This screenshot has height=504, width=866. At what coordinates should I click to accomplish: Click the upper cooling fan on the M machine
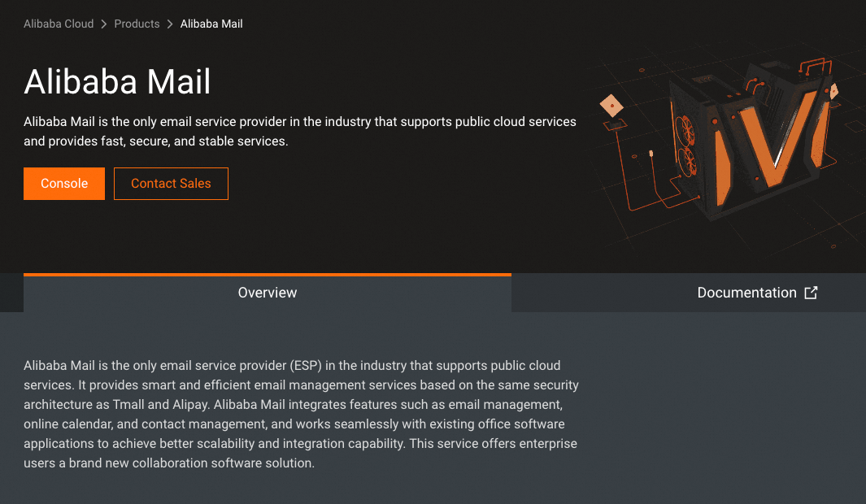(x=685, y=129)
